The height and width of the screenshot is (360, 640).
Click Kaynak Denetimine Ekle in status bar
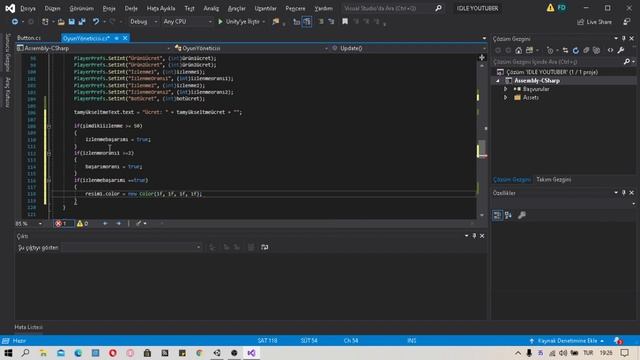click(567, 340)
